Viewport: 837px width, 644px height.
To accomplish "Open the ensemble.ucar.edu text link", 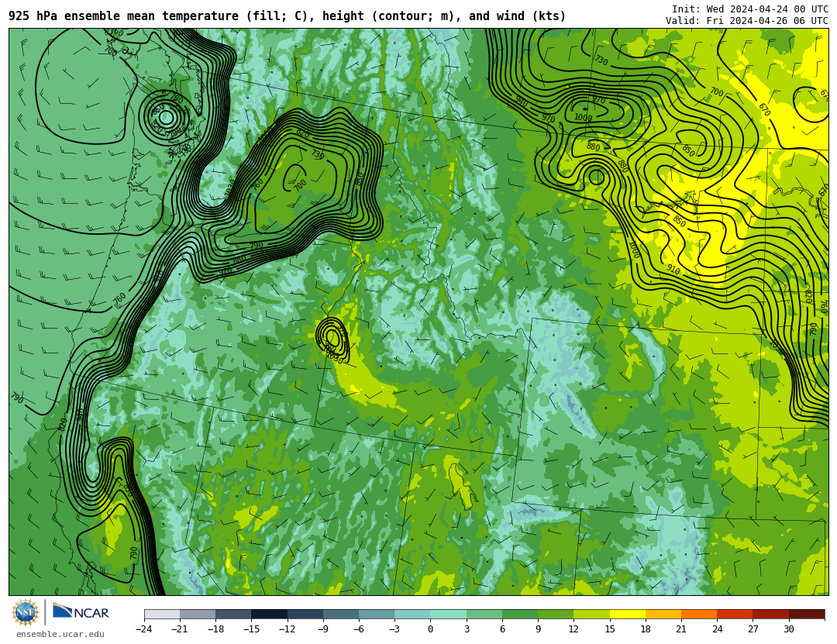I will pyautogui.click(x=60, y=635).
